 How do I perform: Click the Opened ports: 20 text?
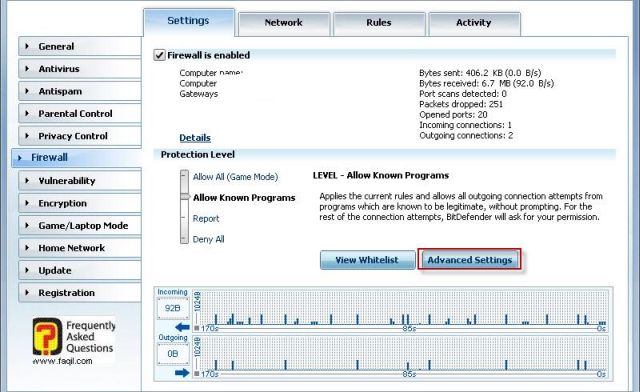[453, 115]
